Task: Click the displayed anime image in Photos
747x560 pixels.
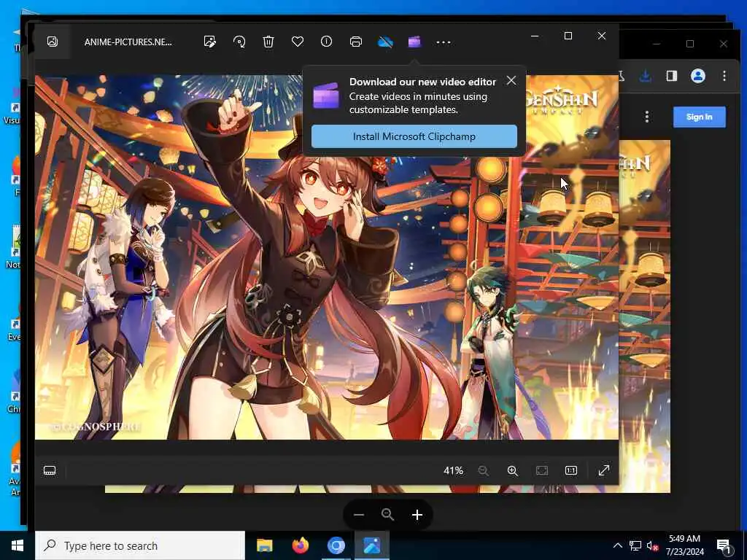Action: click(x=327, y=257)
